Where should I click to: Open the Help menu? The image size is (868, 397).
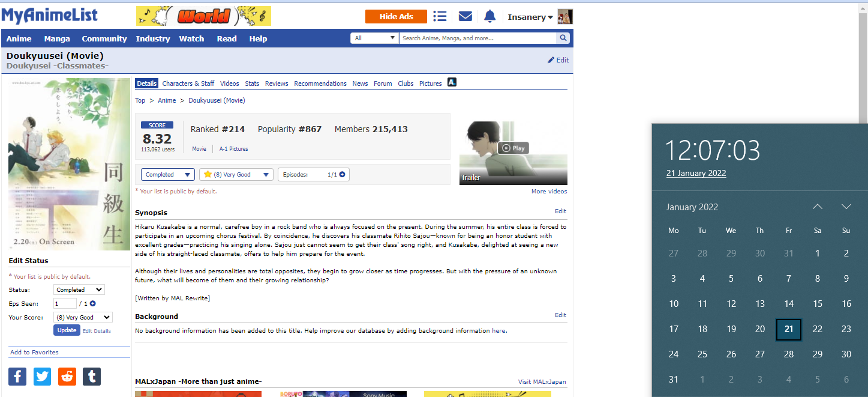click(x=258, y=38)
